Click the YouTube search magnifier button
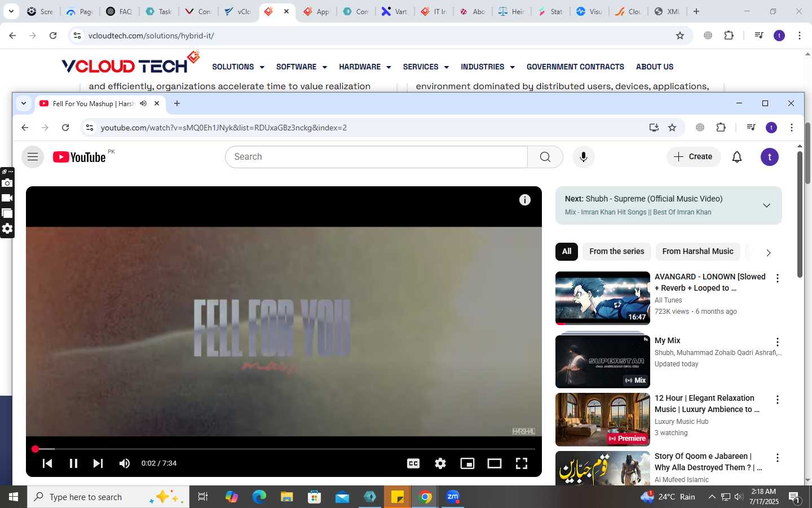Image resolution: width=812 pixels, height=508 pixels. (545, 157)
